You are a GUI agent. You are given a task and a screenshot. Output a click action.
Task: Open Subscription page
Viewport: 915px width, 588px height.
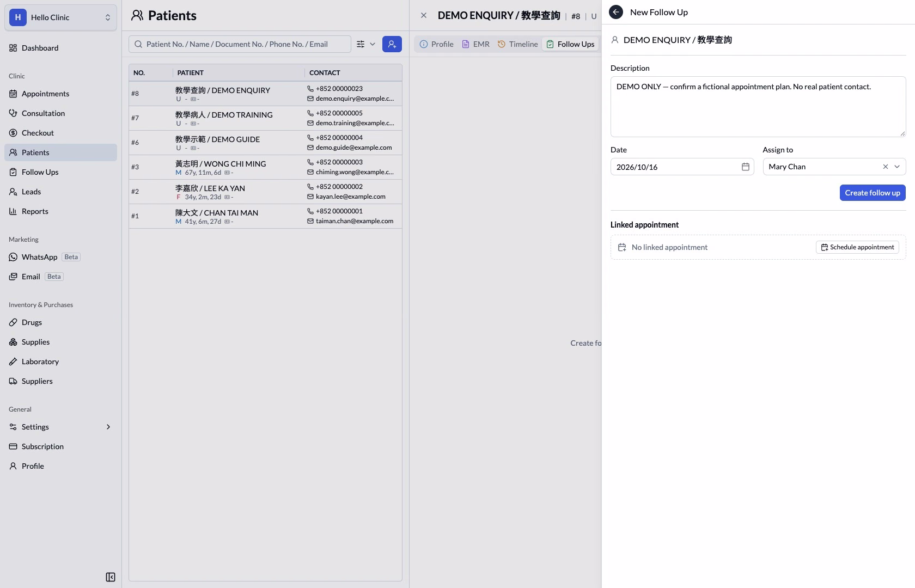[x=60, y=446]
